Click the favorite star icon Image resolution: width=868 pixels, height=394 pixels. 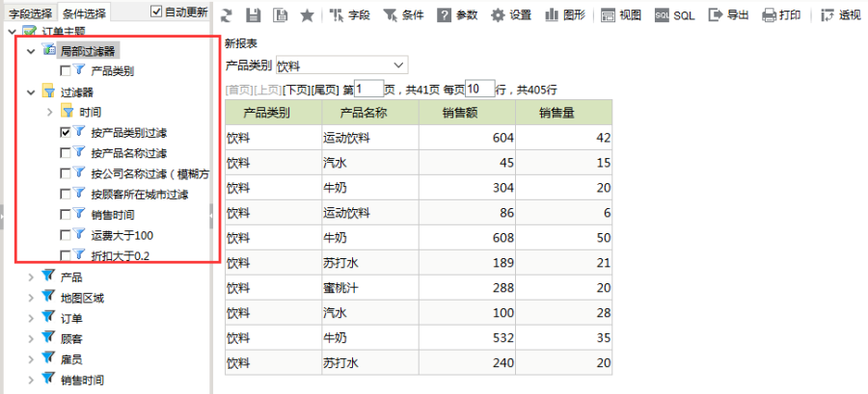coord(308,14)
